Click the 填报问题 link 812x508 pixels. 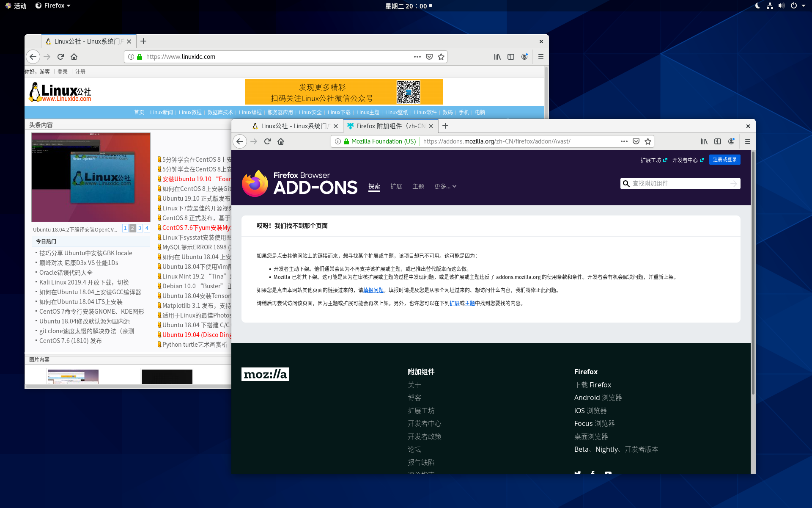pos(373,290)
